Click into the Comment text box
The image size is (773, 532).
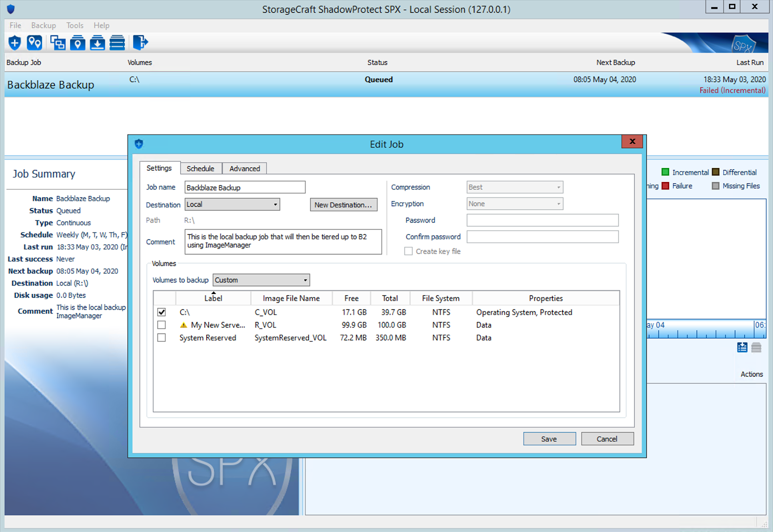coord(283,242)
